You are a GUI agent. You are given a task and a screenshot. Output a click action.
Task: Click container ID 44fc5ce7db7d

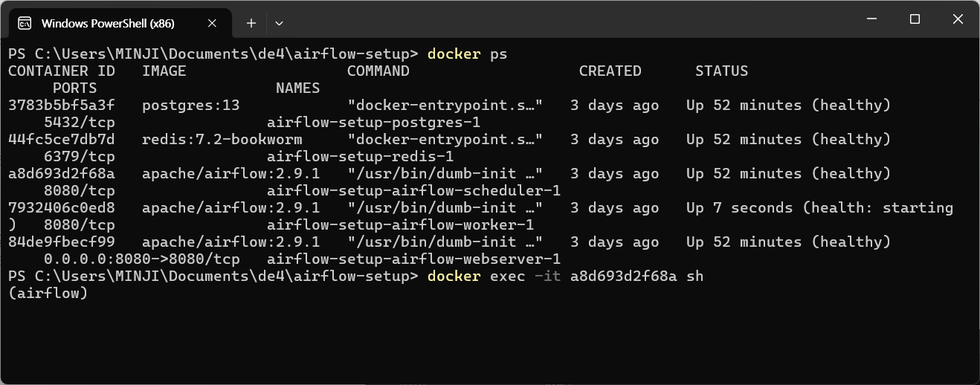(x=62, y=139)
